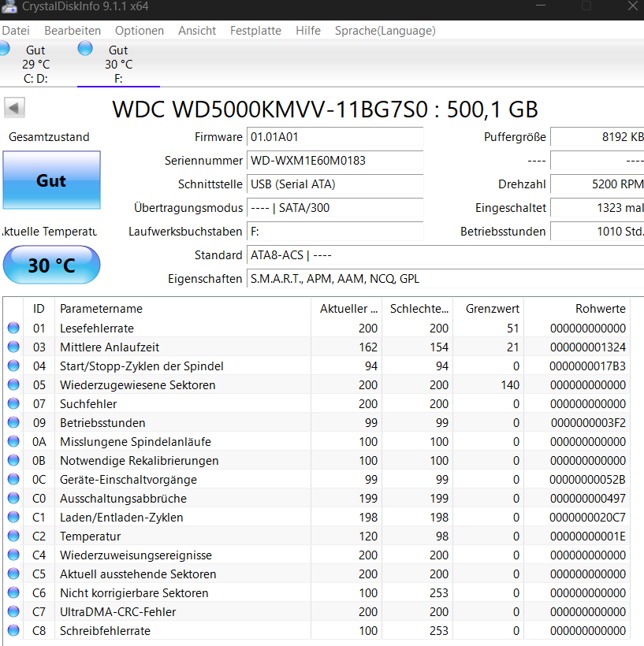
Task: Click status orb for Ausschaltungsabbrüche
Action: coord(13,498)
